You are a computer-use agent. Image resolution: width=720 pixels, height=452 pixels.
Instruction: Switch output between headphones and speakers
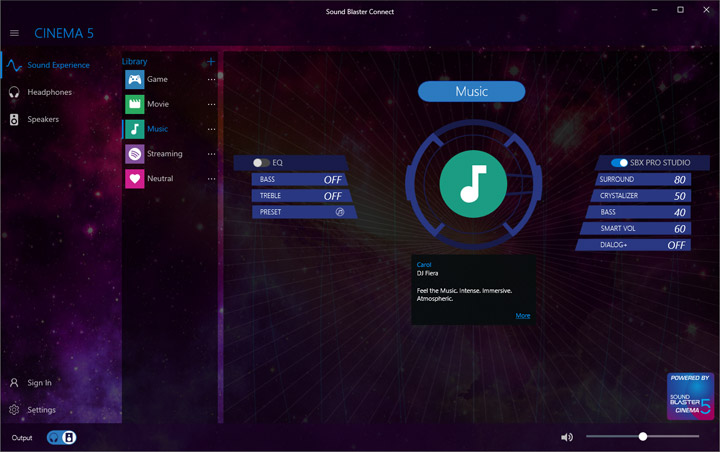pos(62,437)
